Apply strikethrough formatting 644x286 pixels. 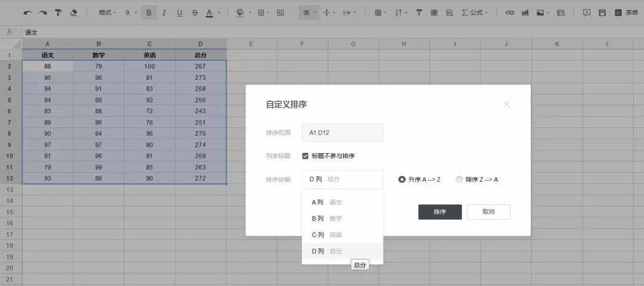coord(194,13)
